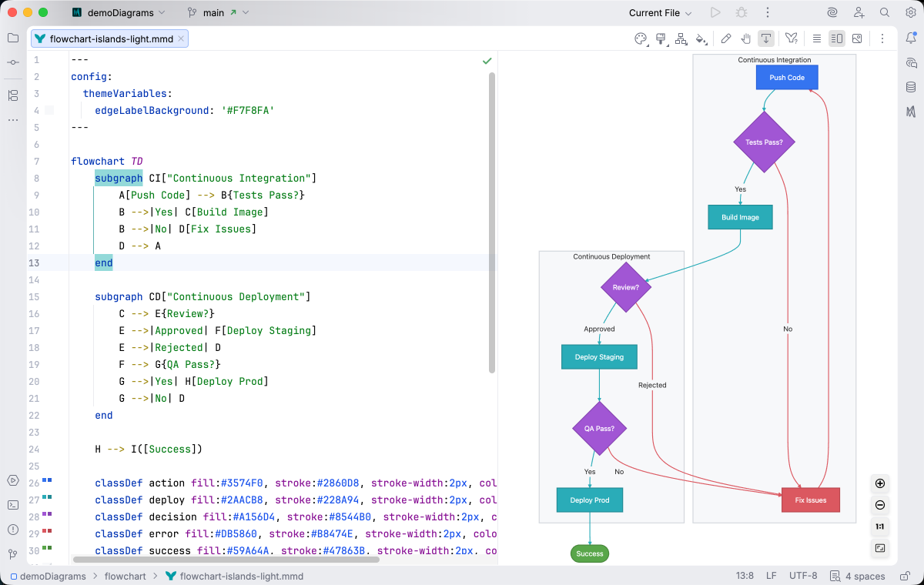This screenshot has width=924, height=585.
Task: Change UTF-8 file encoding in status bar
Action: pyautogui.click(x=803, y=576)
